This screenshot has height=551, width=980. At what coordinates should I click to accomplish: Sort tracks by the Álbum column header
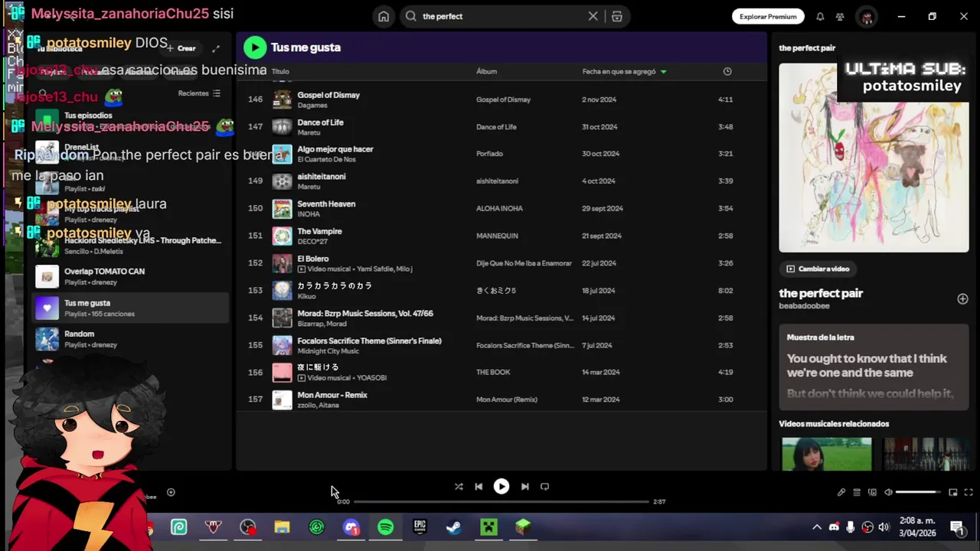pos(486,71)
